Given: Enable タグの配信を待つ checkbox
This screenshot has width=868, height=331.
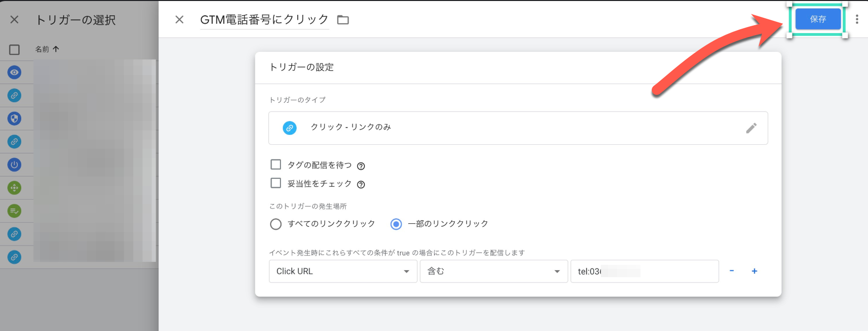Looking at the screenshot, I should click(276, 165).
